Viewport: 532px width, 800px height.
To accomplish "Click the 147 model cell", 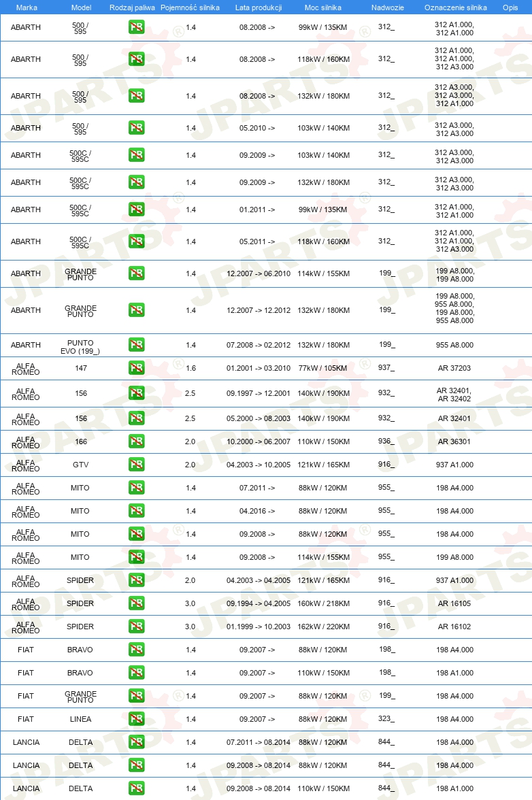I will tap(81, 368).
